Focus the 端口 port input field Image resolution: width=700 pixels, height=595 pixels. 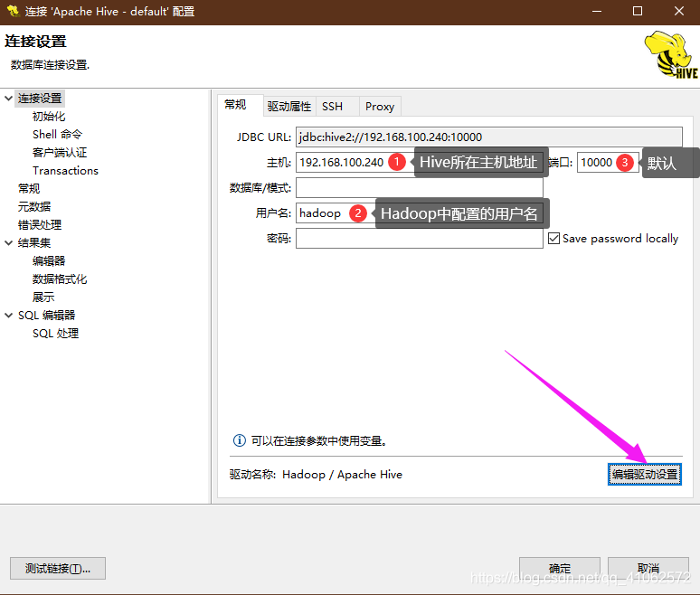point(608,163)
